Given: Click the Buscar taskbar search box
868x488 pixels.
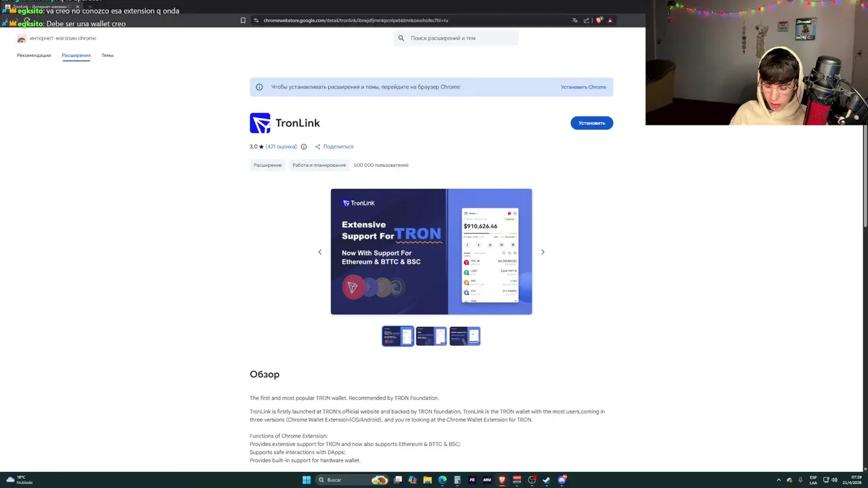Looking at the screenshot, I should [352, 480].
